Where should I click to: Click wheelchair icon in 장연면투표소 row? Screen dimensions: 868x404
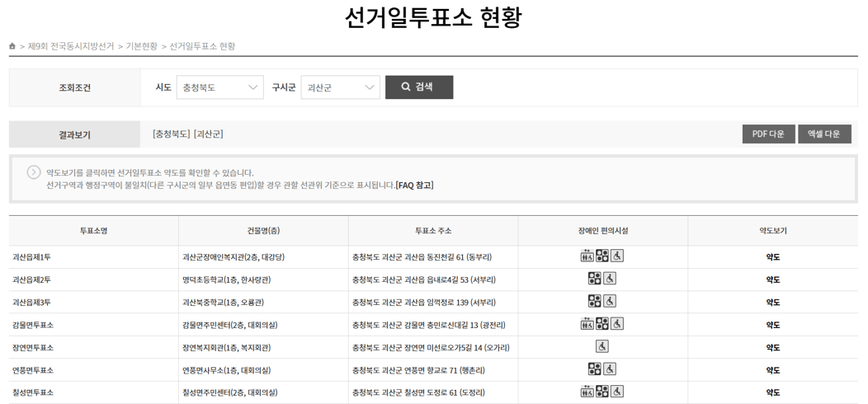tap(602, 346)
